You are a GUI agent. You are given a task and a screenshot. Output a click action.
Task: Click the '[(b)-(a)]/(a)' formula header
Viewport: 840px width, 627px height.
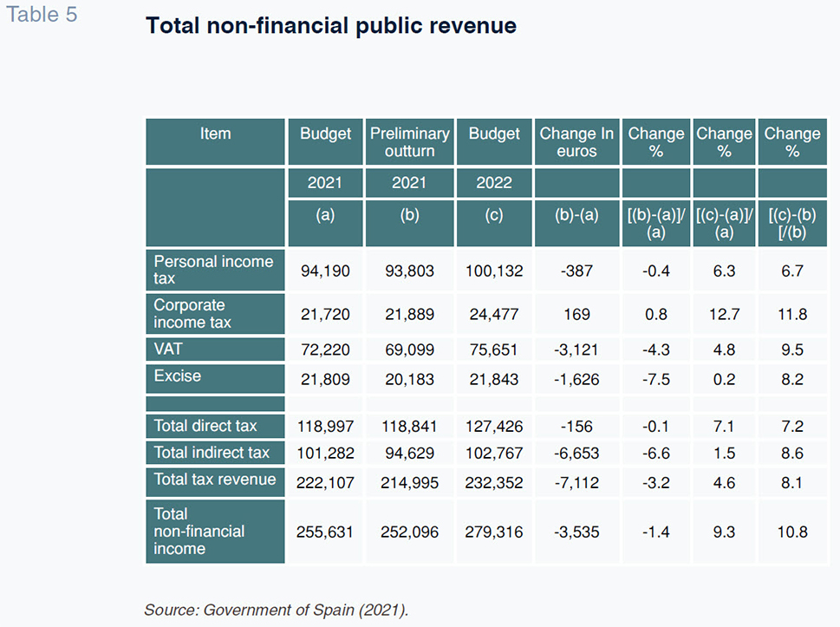coord(656,224)
